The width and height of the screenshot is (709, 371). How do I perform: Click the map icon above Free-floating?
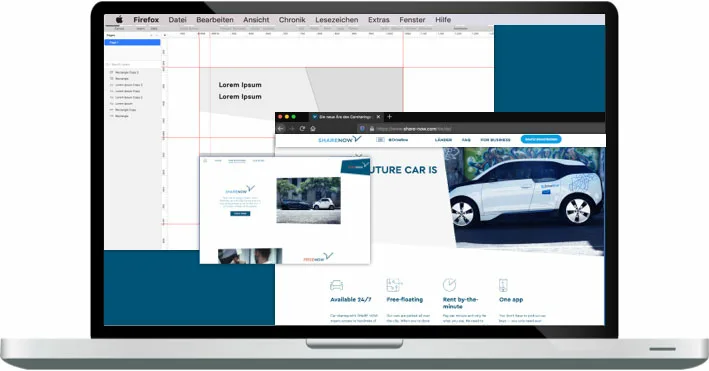[394, 285]
